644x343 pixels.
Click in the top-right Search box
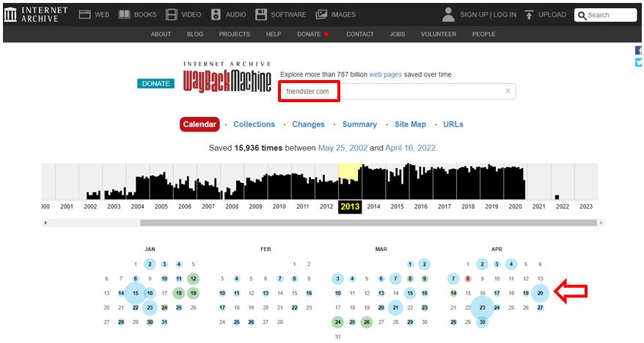click(605, 15)
